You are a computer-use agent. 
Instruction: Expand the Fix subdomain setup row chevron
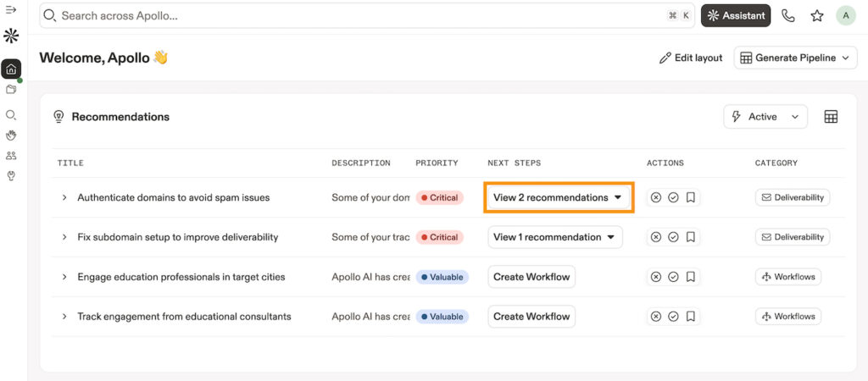64,237
